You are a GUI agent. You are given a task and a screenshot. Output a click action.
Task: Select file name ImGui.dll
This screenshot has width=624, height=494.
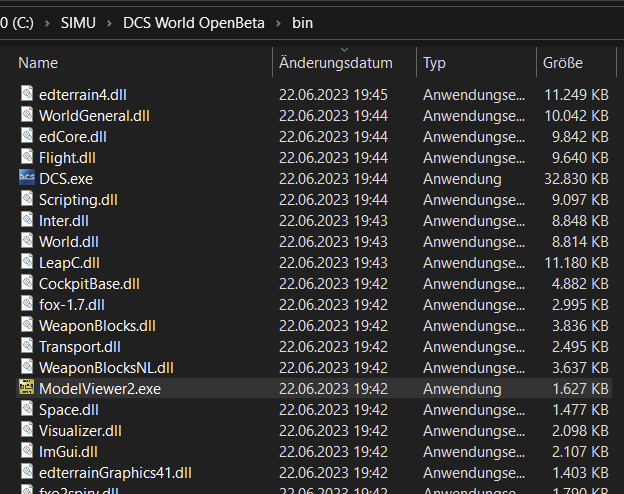coord(68,452)
